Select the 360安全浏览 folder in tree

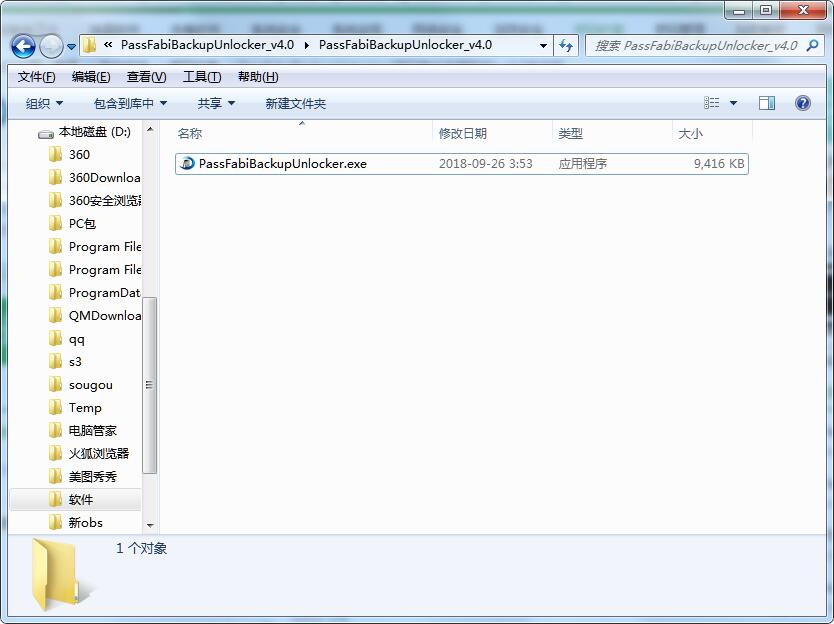point(105,201)
